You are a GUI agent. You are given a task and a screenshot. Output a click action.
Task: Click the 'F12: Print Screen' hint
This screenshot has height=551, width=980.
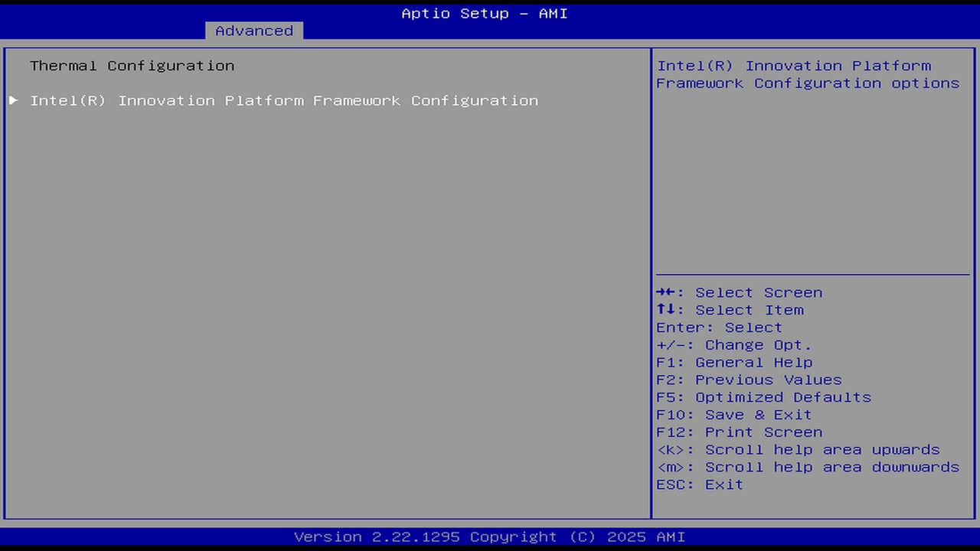[740, 432]
